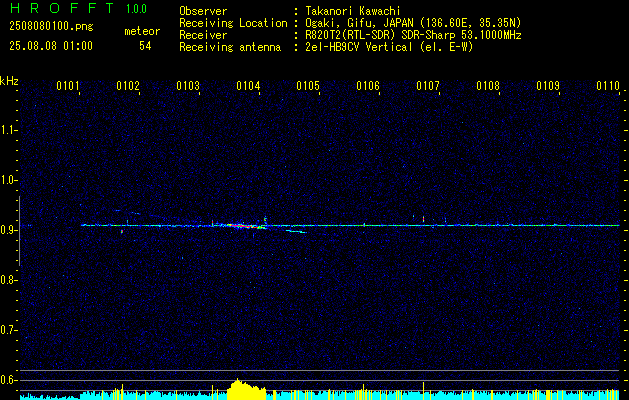Click the 'Observer' field label
The image size is (629, 400).
click(203, 11)
